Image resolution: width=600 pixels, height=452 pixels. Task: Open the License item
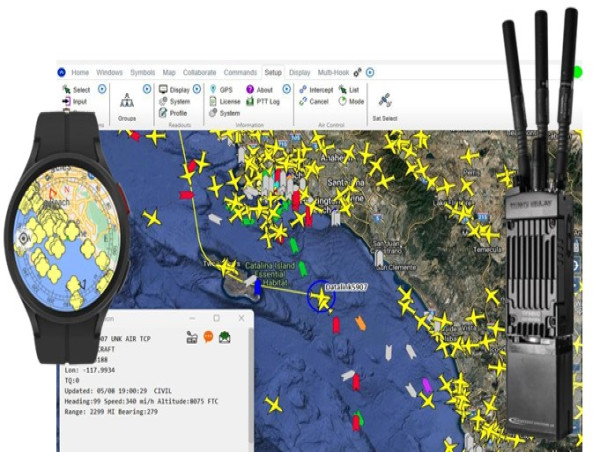tap(225, 101)
